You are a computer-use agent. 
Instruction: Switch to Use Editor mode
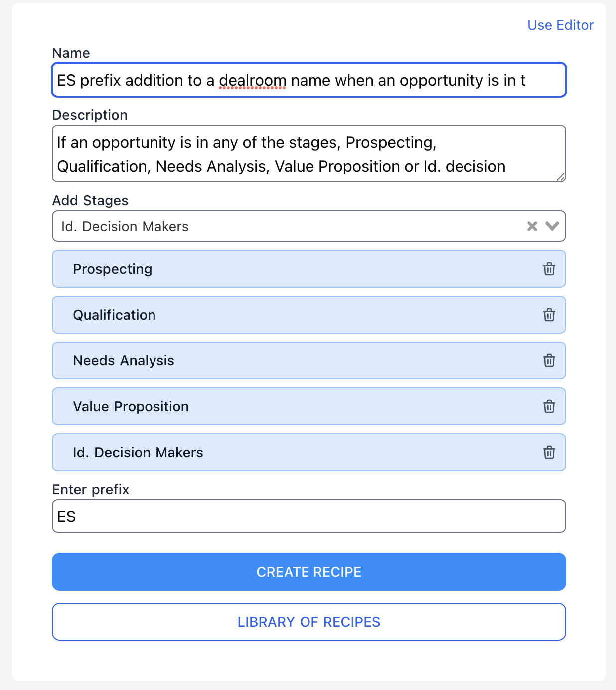tap(560, 25)
